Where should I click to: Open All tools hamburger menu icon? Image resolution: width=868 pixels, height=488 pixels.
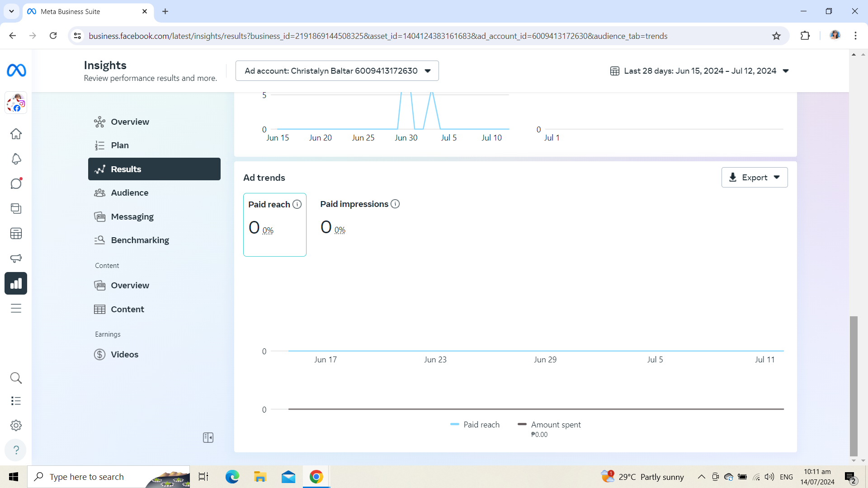click(x=16, y=308)
